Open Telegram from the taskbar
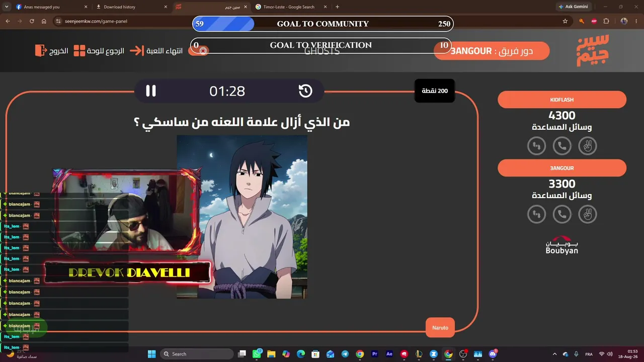 click(345, 354)
